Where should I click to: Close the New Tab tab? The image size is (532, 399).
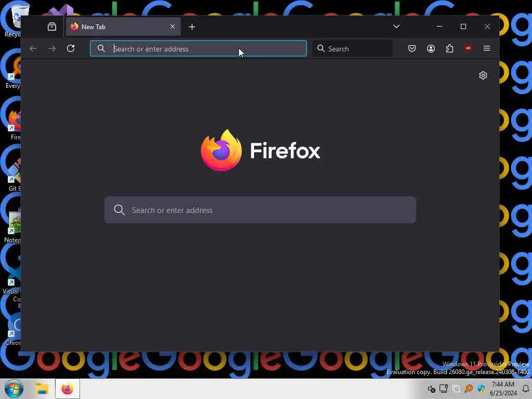click(x=172, y=26)
